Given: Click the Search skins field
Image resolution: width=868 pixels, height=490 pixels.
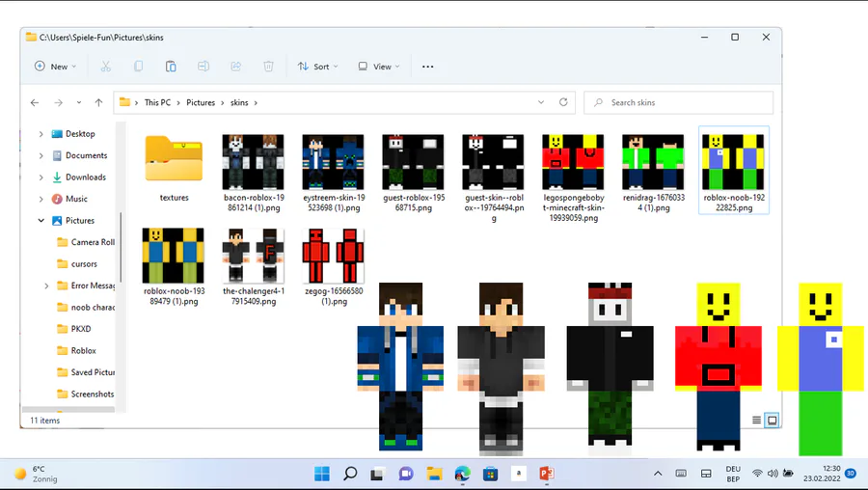Looking at the screenshot, I should click(x=679, y=102).
